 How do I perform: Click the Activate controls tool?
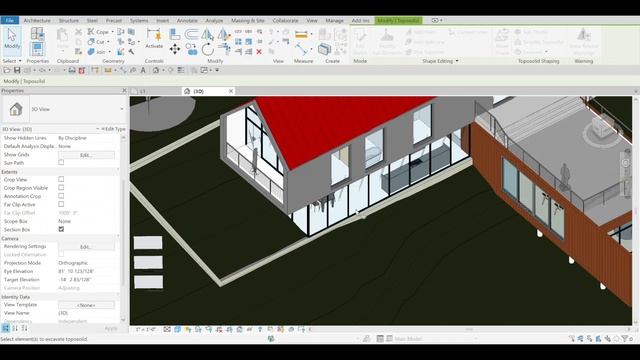(154, 39)
